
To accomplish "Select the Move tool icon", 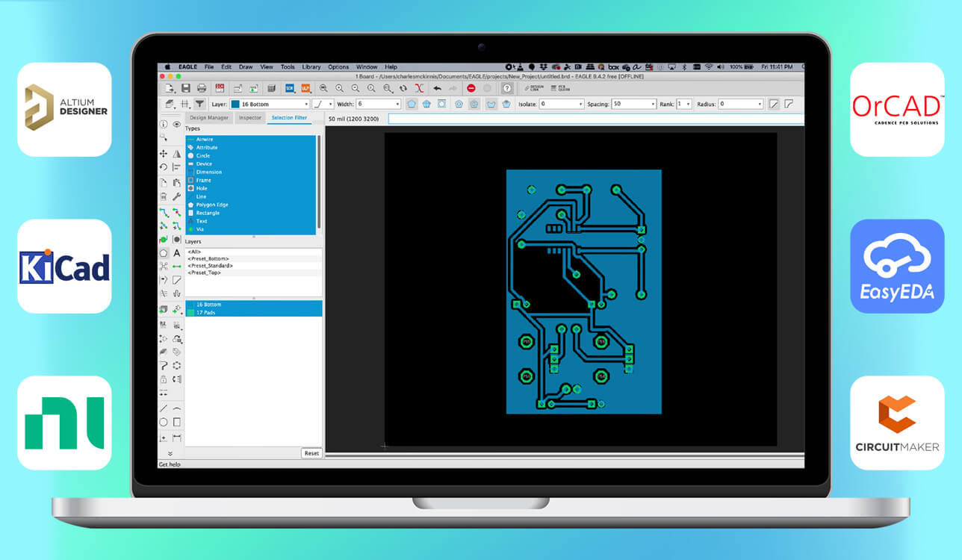I will (x=164, y=153).
